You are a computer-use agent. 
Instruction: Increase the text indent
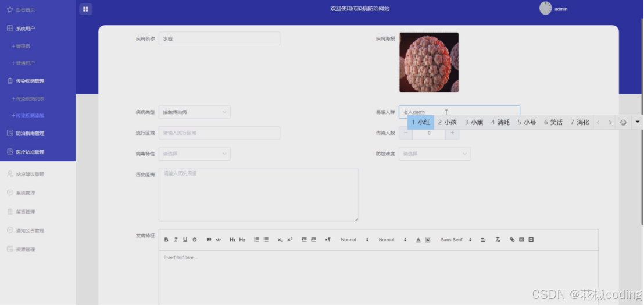[x=313, y=240]
